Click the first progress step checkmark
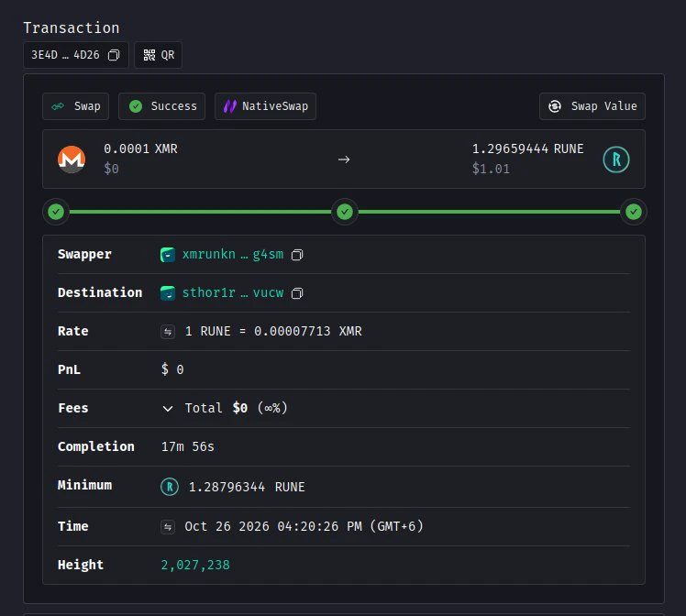686x616 pixels. (x=56, y=212)
